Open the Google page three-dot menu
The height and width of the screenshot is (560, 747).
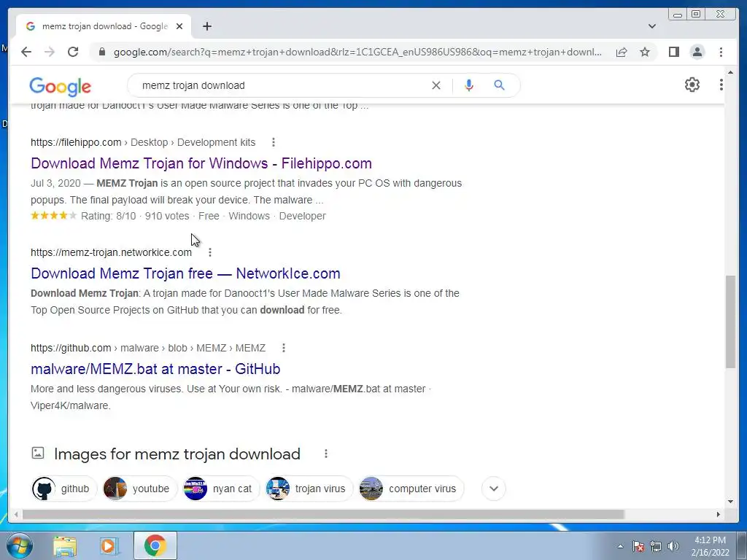point(721,85)
